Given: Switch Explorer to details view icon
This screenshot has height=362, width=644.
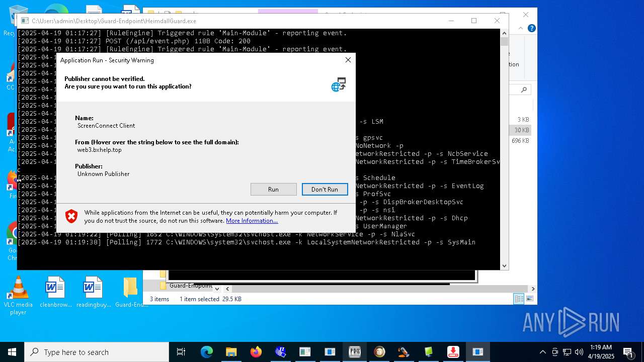Looking at the screenshot, I should 519,299.
